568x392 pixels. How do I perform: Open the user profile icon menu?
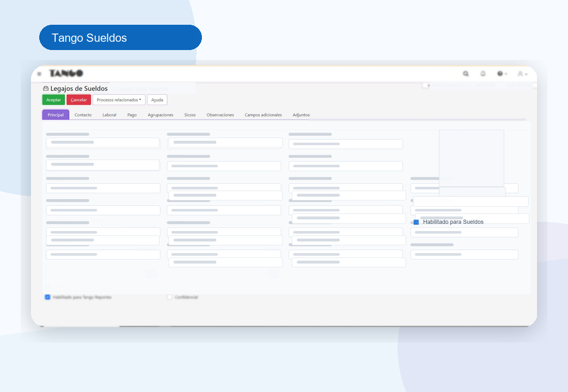(520, 73)
